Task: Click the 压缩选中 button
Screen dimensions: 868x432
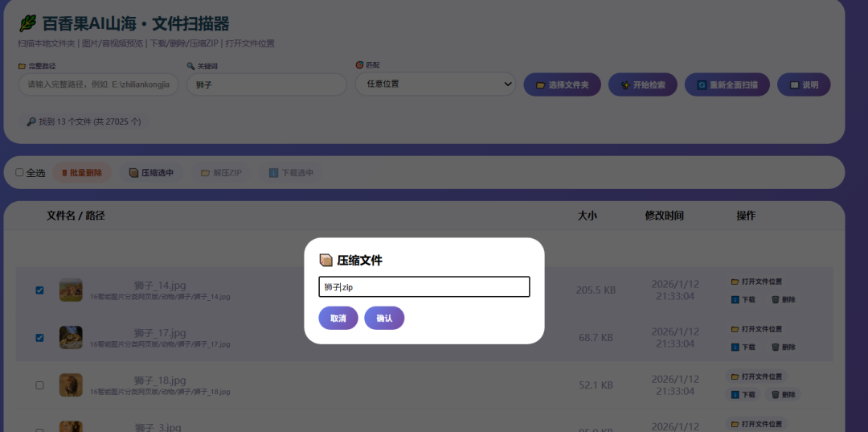Action: point(151,173)
